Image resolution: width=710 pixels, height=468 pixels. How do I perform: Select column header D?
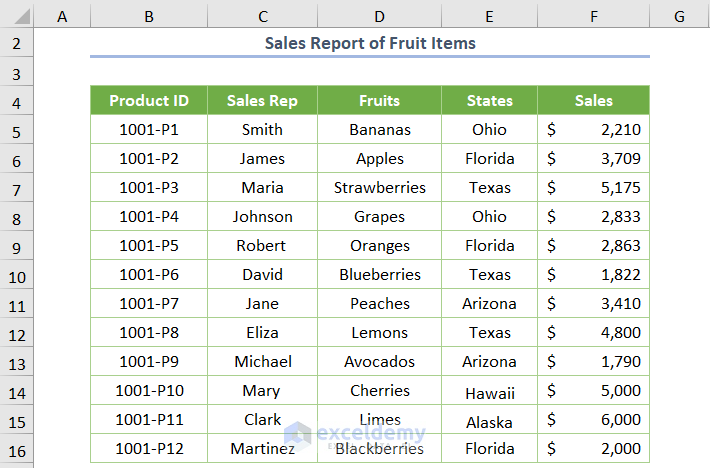(x=379, y=15)
